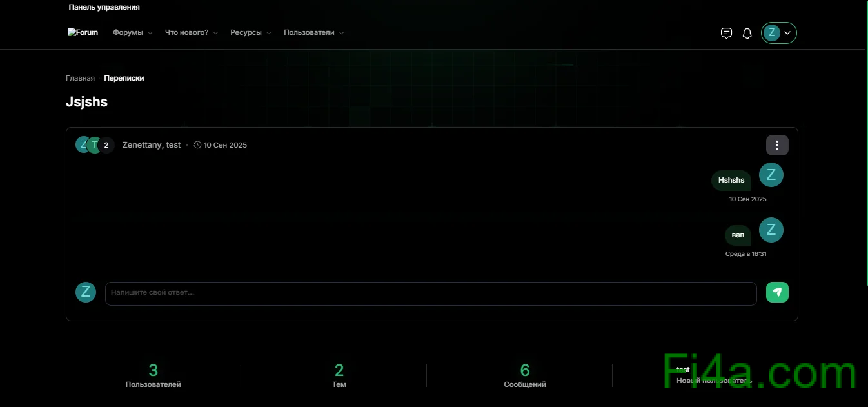Open the three-dot conversation options menu
The height and width of the screenshot is (407, 868).
point(777,145)
